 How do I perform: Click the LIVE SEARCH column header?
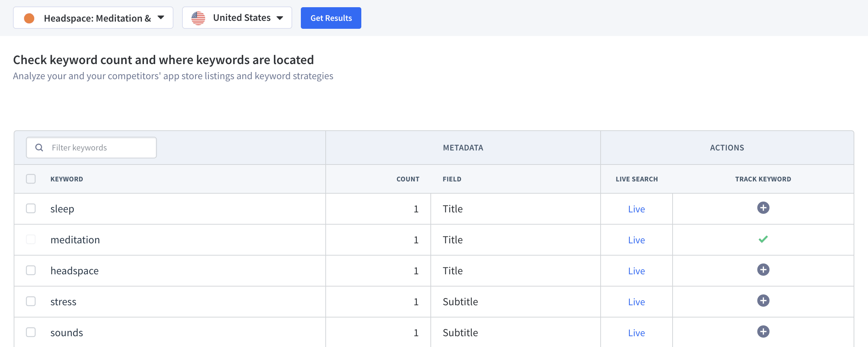coord(637,179)
